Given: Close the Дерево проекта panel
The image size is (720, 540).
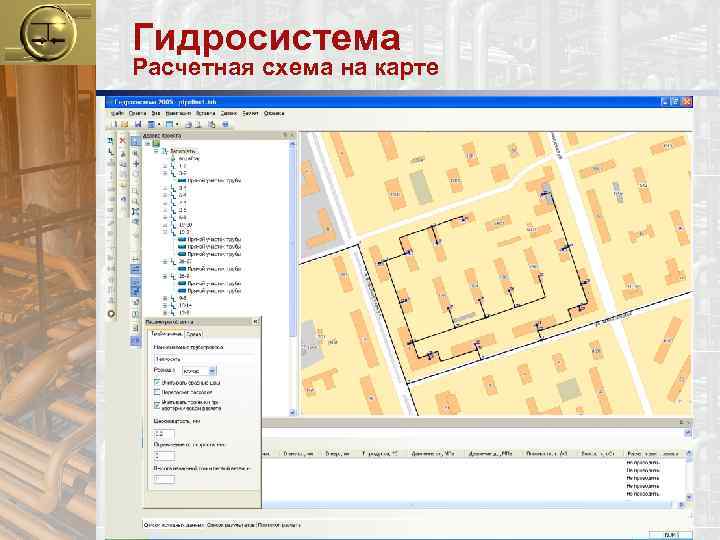Looking at the screenshot, I should 292,135.
